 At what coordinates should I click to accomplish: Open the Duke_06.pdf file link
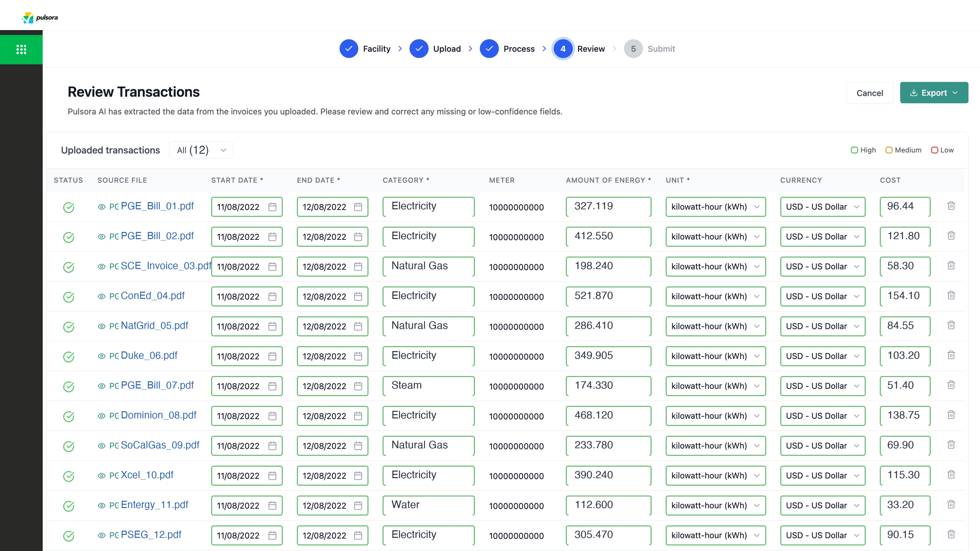coord(149,355)
